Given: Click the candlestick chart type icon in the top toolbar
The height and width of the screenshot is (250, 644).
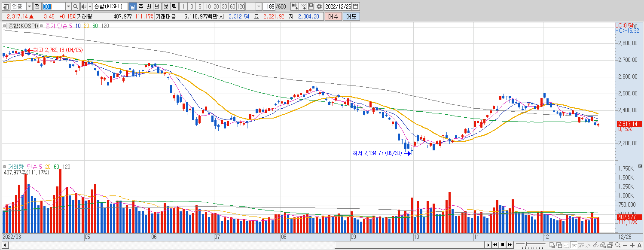Looking at the screenshot, I should 295,6.
